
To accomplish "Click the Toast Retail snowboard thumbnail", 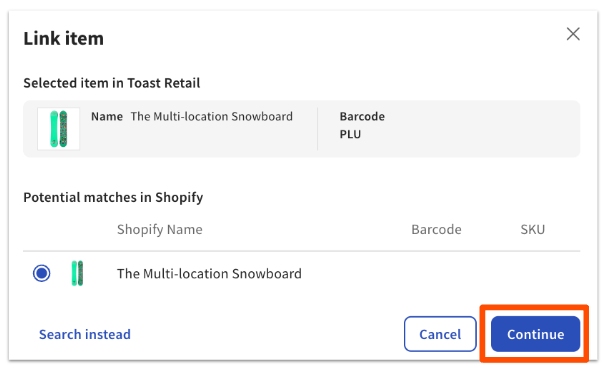I will [x=59, y=129].
